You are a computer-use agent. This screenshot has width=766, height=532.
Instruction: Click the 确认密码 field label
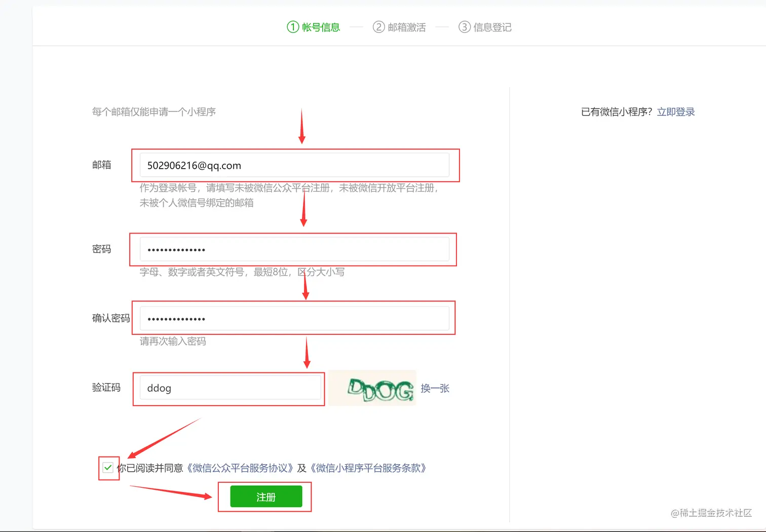(111, 318)
